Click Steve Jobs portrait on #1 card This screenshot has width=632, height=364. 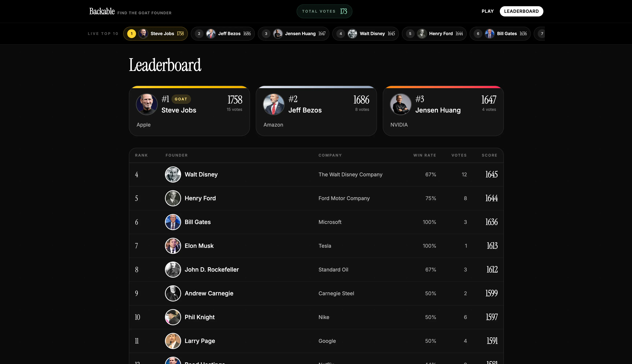147,104
